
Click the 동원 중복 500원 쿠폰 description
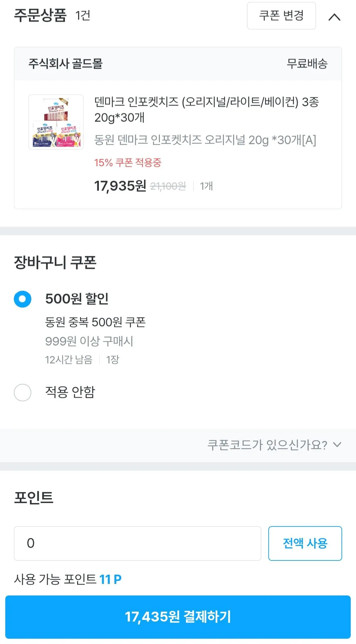(x=95, y=322)
